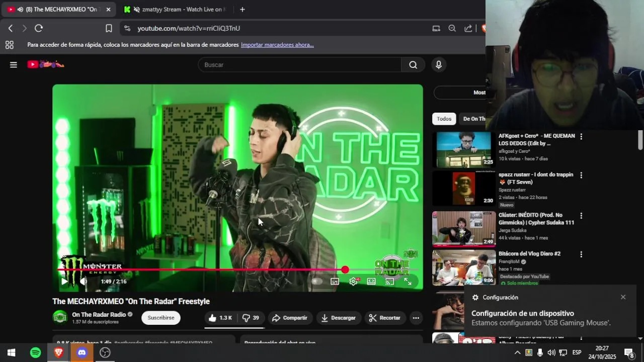The image size is (644, 362).
Task: Click the Most chip above related videos
Action: point(459,93)
